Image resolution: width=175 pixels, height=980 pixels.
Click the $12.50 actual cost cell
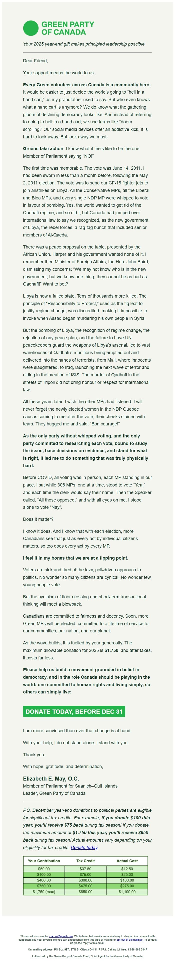click(127, 869)
